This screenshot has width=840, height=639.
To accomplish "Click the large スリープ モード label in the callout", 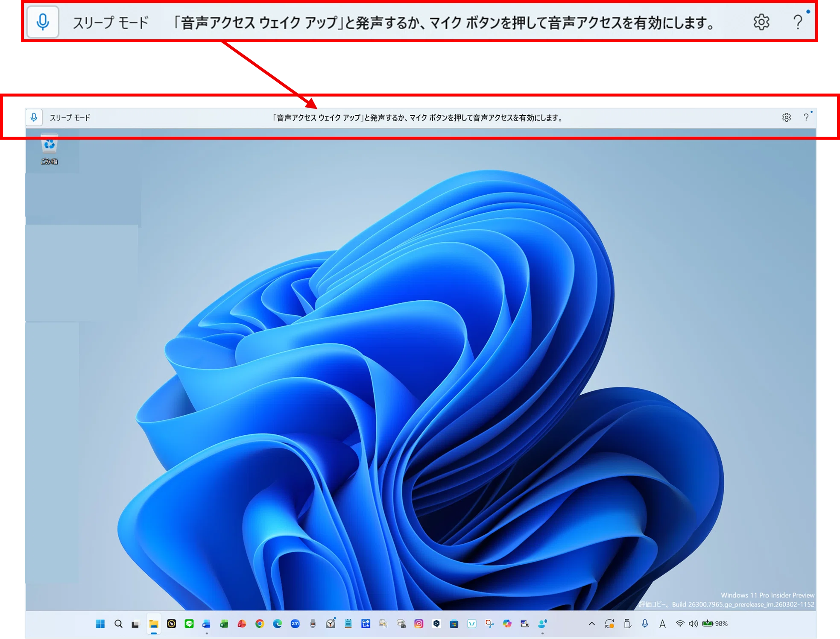I will tap(111, 22).
